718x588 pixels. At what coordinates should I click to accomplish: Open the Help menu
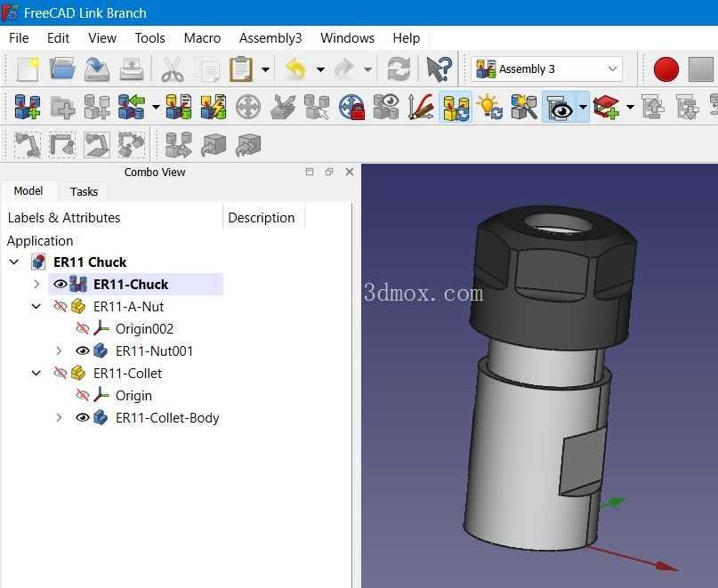pyautogui.click(x=407, y=38)
